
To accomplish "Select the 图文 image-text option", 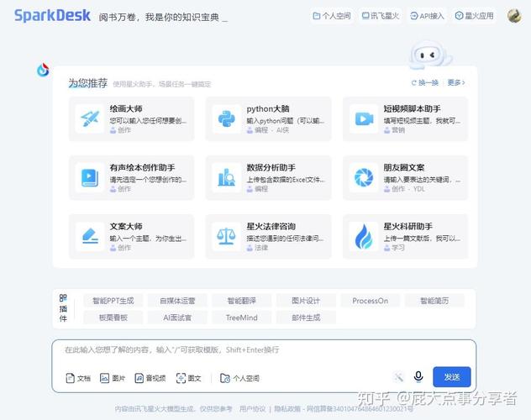I will point(189,378).
